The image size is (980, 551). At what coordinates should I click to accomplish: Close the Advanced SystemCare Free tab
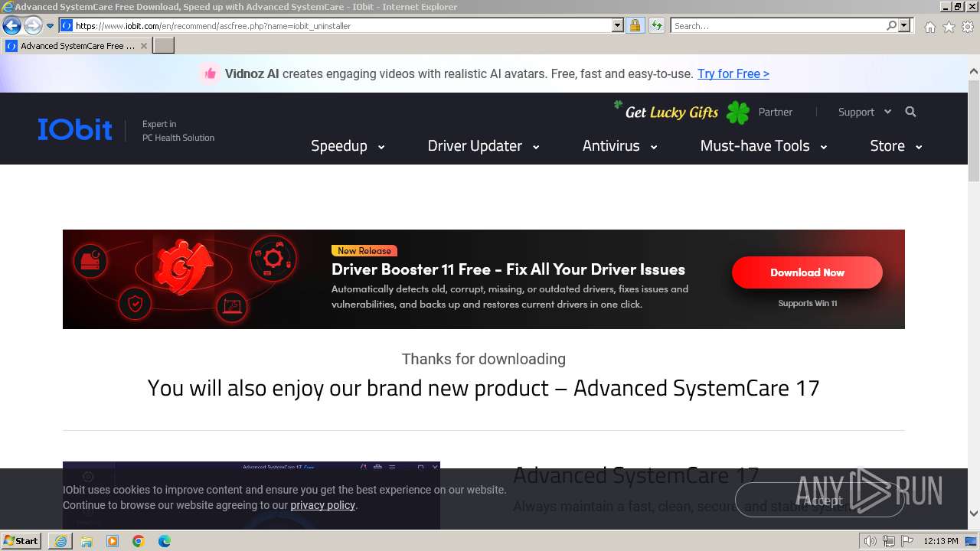tap(144, 46)
